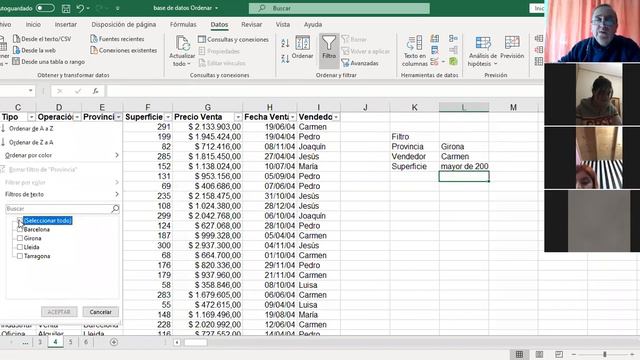Viewport: 640px width, 360px height.
Task: Open Desde el texto/CSV import
Action: tap(42, 39)
